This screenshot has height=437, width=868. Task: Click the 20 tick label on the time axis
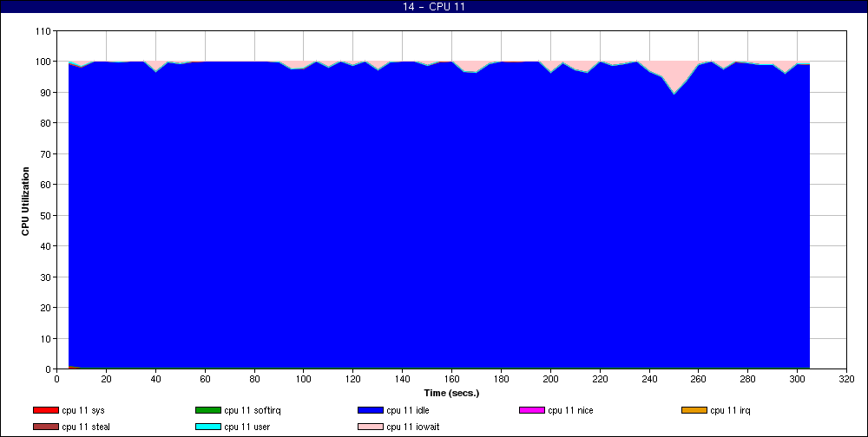106,379
